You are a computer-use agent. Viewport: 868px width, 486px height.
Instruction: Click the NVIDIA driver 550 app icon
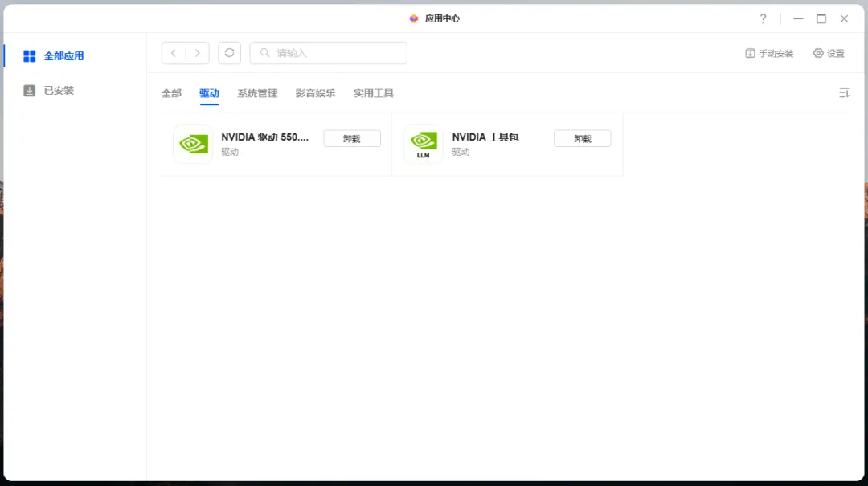(193, 145)
